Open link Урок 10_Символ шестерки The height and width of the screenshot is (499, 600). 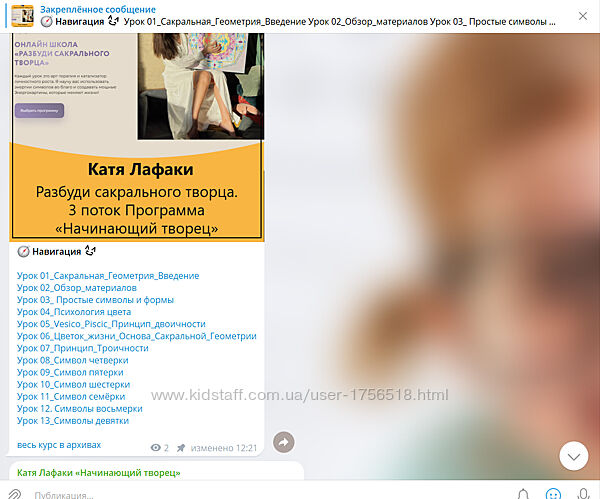[x=74, y=384]
